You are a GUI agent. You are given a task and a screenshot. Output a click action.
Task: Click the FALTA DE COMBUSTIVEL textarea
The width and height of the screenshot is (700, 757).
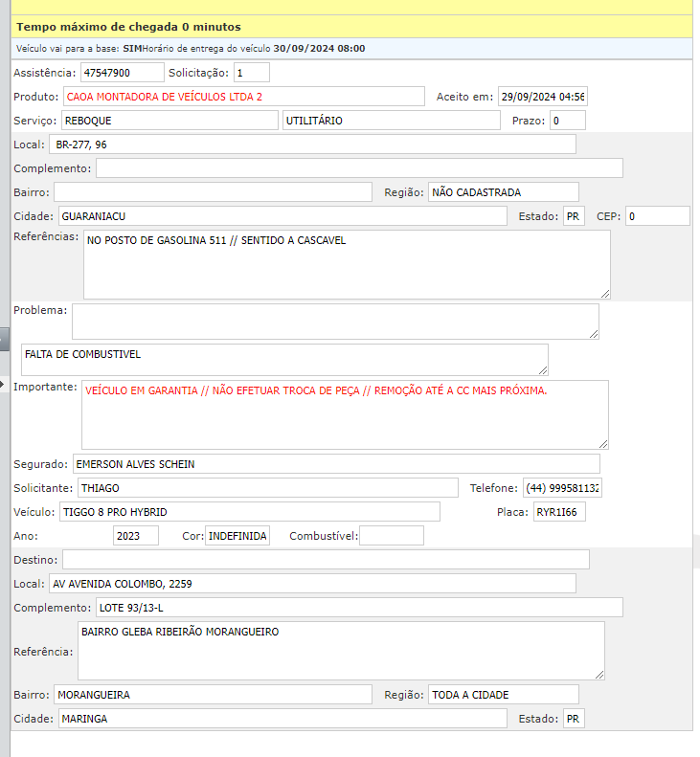284,360
